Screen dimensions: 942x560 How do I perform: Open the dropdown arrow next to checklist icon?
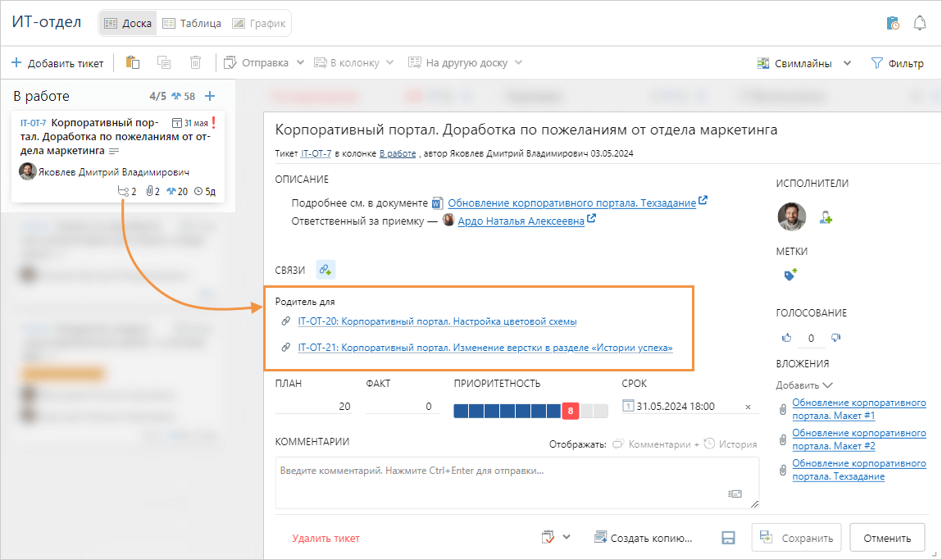pos(566,537)
